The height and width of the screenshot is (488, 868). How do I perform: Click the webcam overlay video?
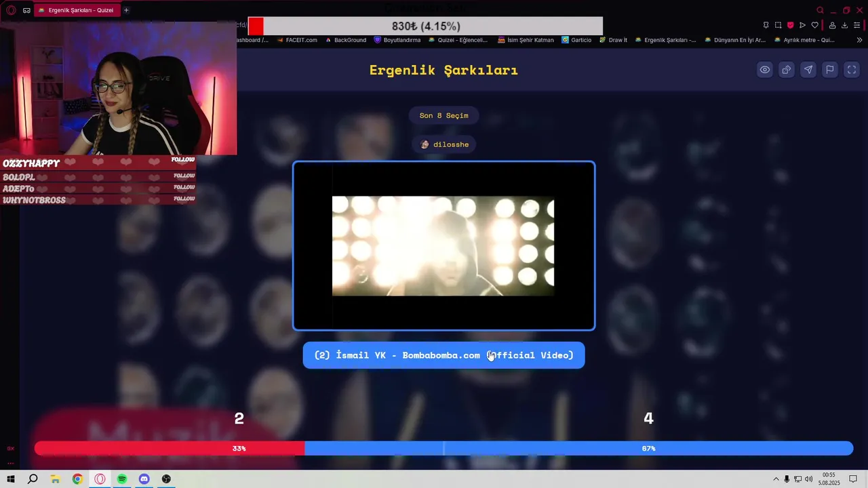click(x=119, y=88)
